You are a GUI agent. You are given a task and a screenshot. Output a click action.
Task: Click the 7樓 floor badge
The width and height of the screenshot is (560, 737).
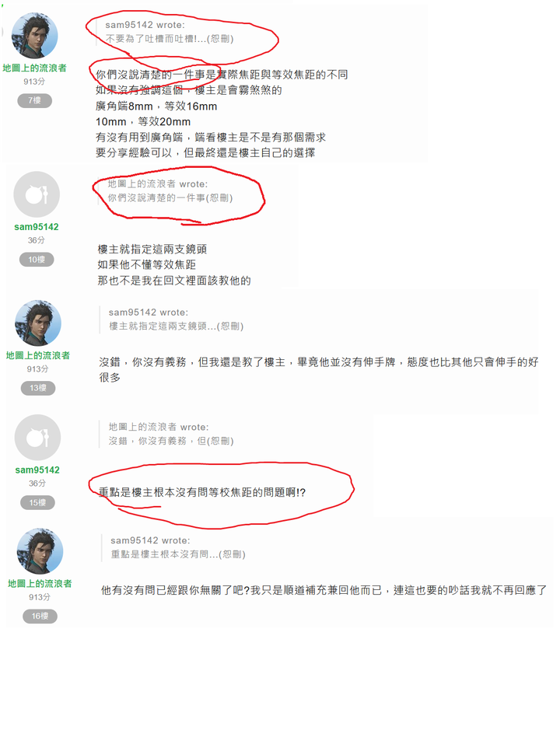(x=34, y=100)
